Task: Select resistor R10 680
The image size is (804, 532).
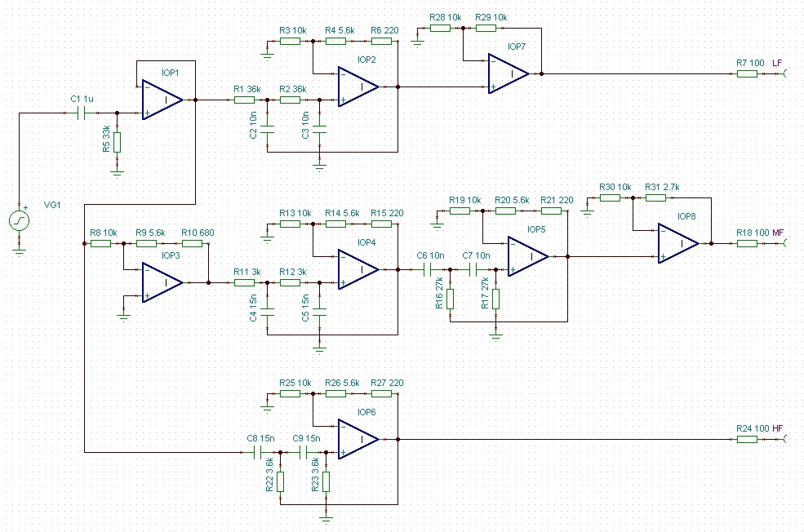Action: tap(192, 243)
